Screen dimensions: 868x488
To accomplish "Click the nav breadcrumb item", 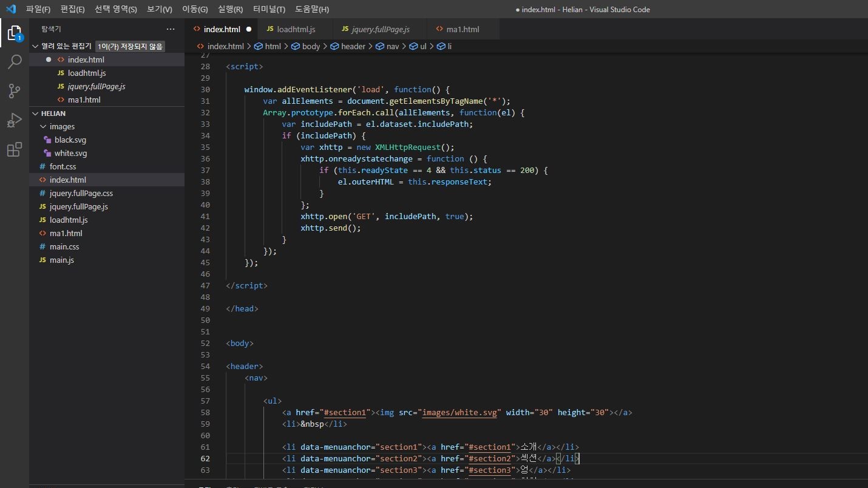I will (x=392, y=46).
